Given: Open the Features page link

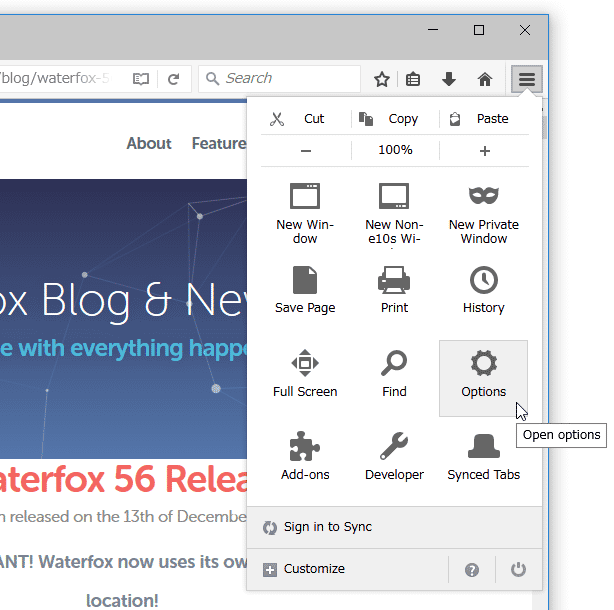Looking at the screenshot, I should (x=219, y=143).
